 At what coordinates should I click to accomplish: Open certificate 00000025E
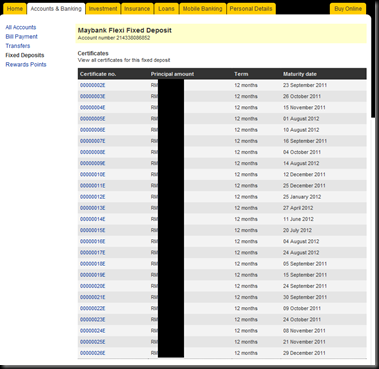(x=93, y=342)
